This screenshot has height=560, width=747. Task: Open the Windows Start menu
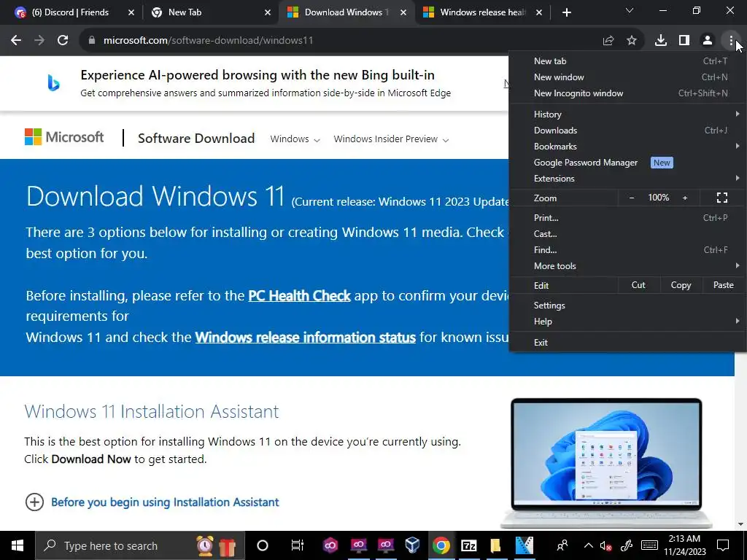(18, 545)
